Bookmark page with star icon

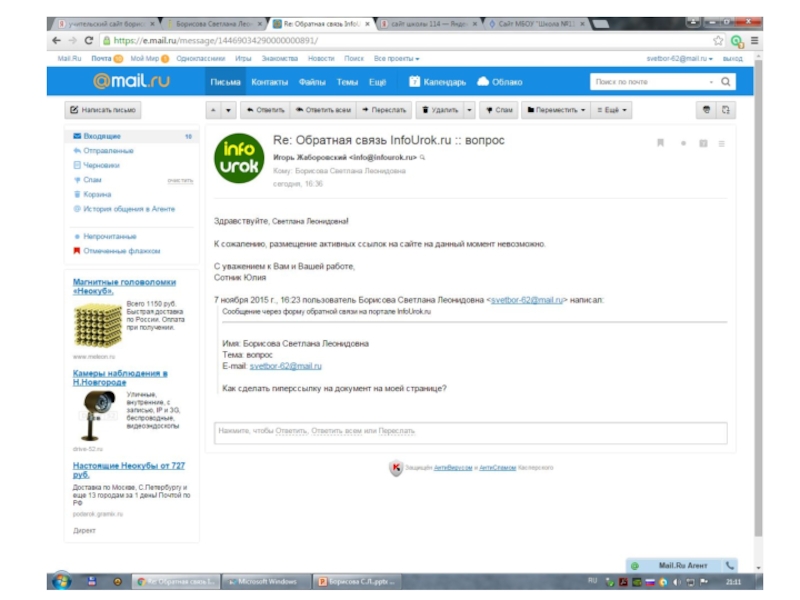click(718, 40)
